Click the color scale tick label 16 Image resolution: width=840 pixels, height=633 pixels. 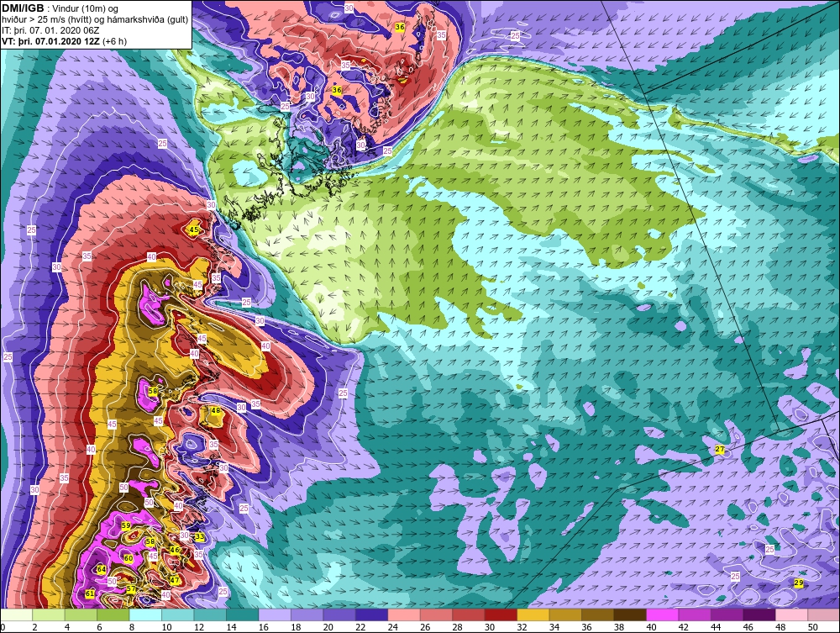[264, 628]
